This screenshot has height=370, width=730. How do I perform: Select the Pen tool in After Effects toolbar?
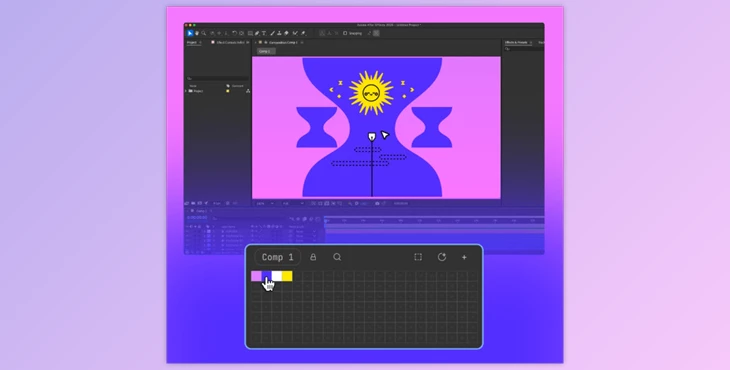click(x=257, y=33)
